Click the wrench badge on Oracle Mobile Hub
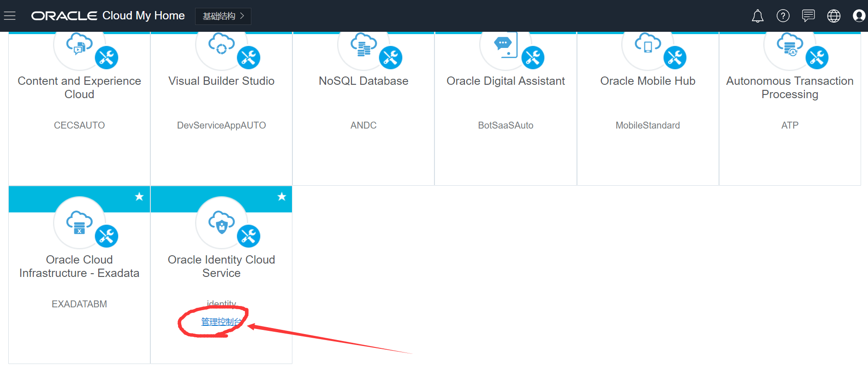 [x=675, y=58]
